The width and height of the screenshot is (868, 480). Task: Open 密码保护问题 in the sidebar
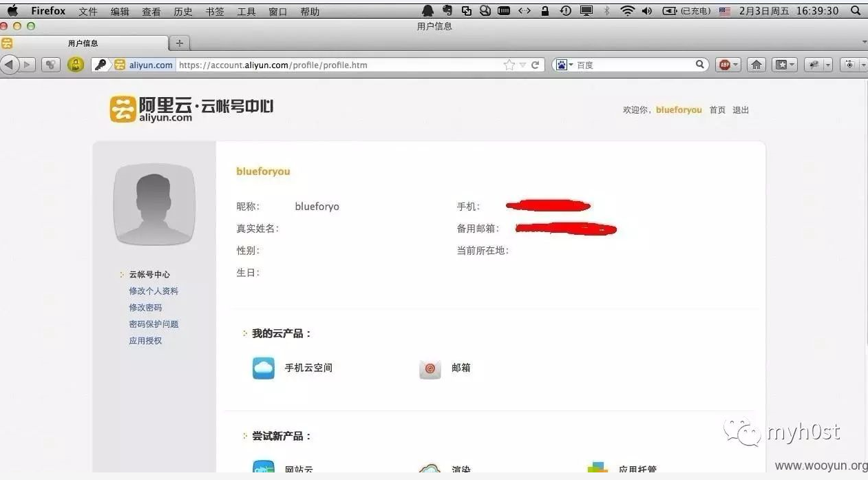point(154,324)
